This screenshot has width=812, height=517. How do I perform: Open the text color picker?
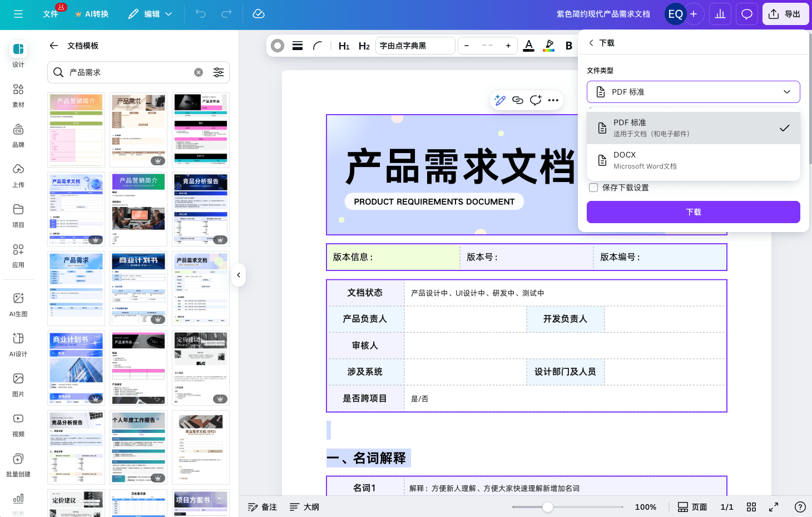[x=529, y=46]
